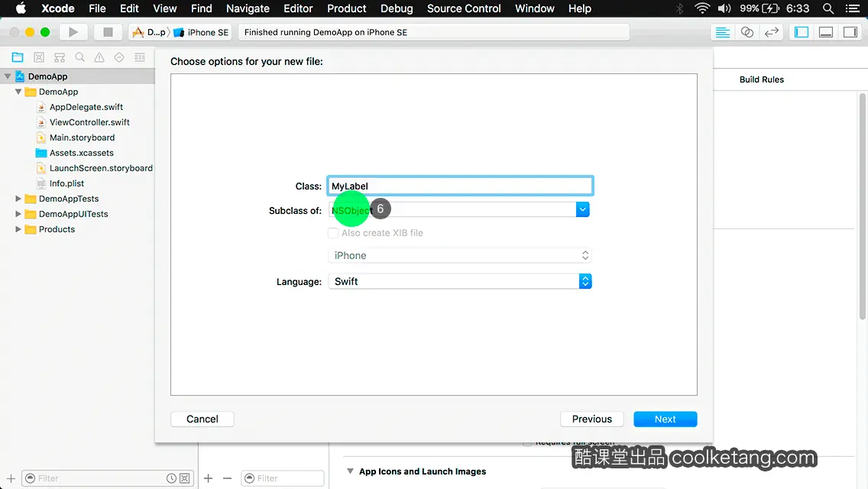Select the Assets.xcassets catalog
This screenshot has width=868, height=489.
81,153
